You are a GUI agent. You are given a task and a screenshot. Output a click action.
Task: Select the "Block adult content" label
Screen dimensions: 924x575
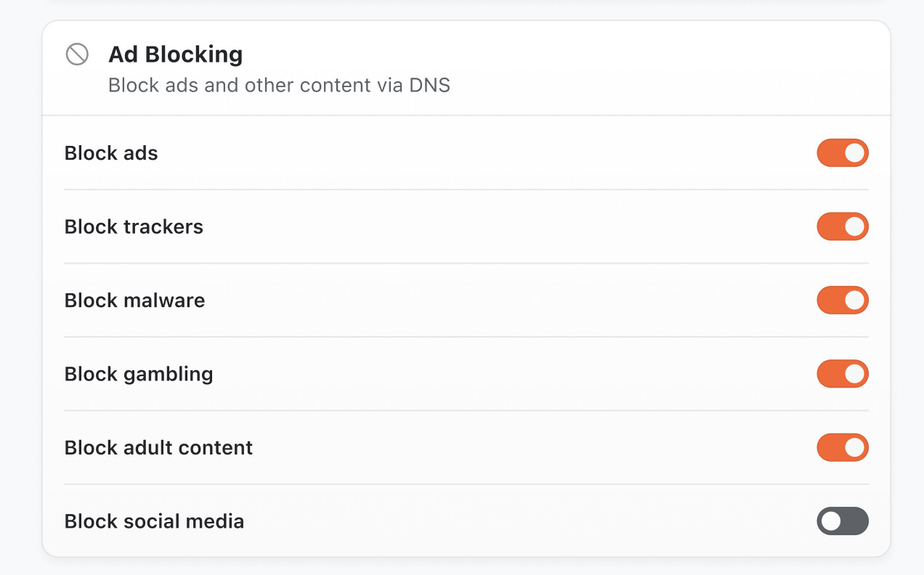[x=158, y=447]
